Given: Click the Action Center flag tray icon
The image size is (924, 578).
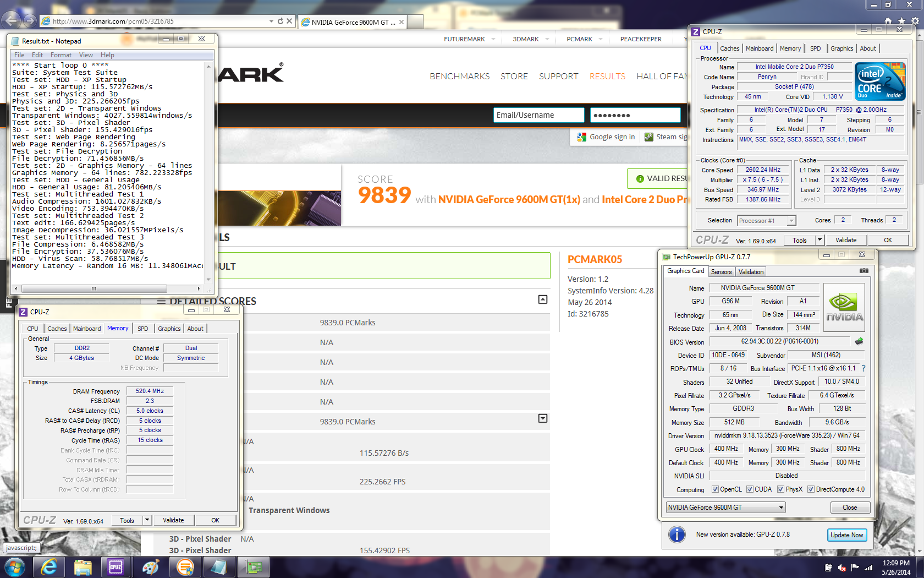Looking at the screenshot, I should tap(855, 568).
